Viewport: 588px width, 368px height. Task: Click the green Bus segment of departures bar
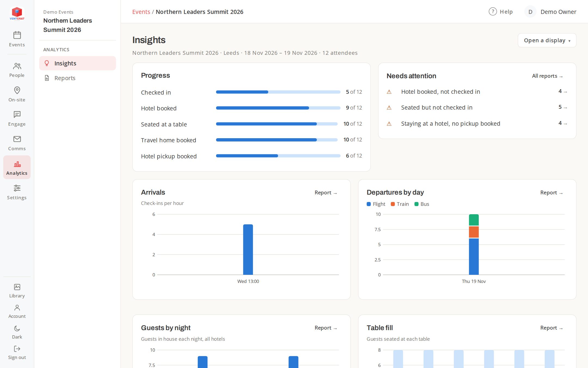(474, 220)
